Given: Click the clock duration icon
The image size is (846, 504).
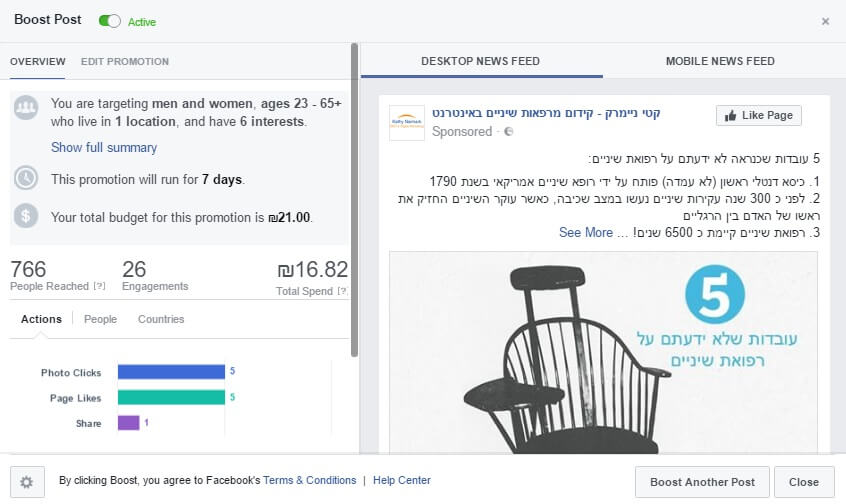Looking at the screenshot, I should coord(25,178).
